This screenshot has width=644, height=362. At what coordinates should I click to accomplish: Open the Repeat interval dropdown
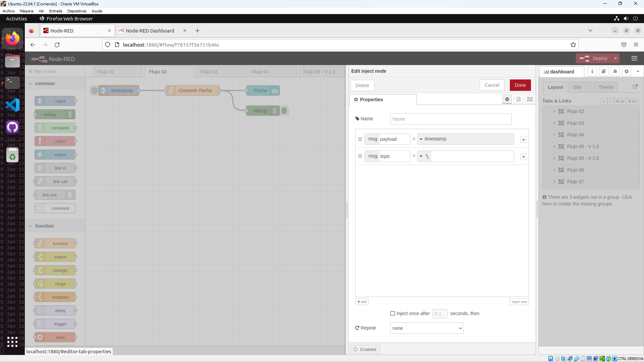pyautogui.click(x=427, y=328)
